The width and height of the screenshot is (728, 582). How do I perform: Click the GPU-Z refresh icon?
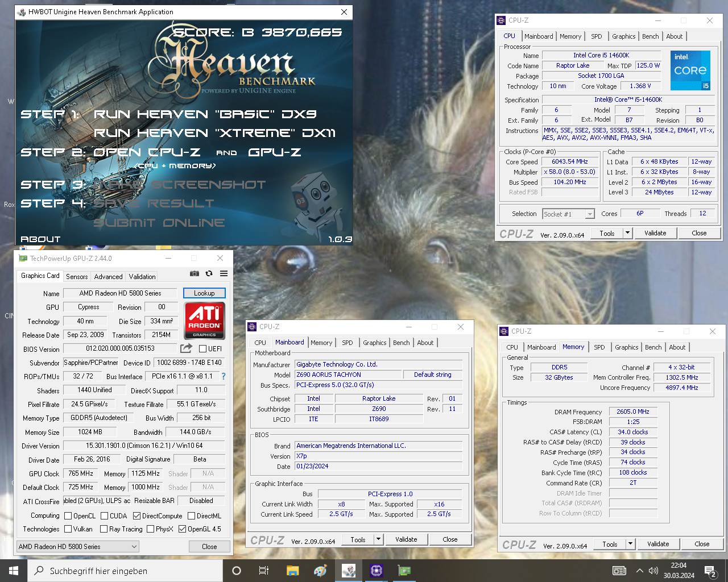(x=209, y=273)
